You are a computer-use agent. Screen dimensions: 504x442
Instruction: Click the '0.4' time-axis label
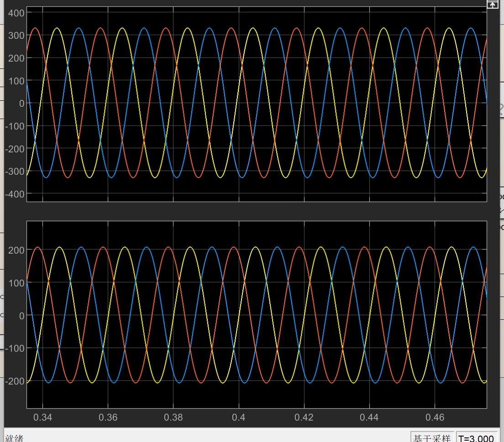tap(238, 417)
